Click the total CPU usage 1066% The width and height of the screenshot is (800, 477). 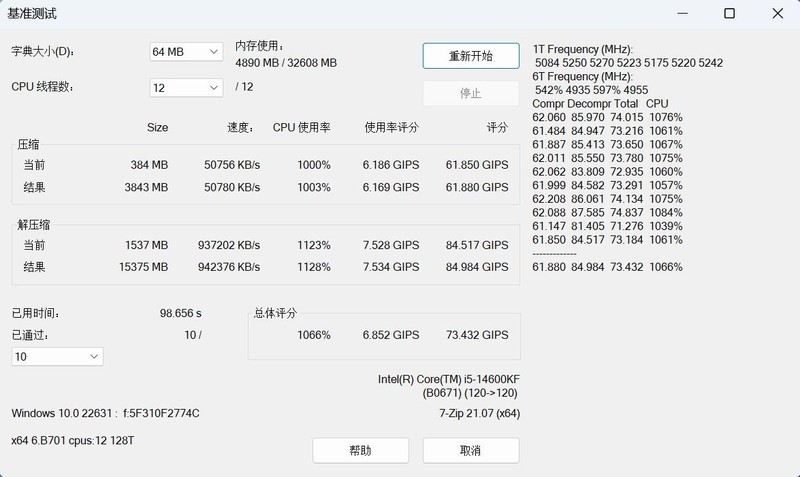(314, 335)
